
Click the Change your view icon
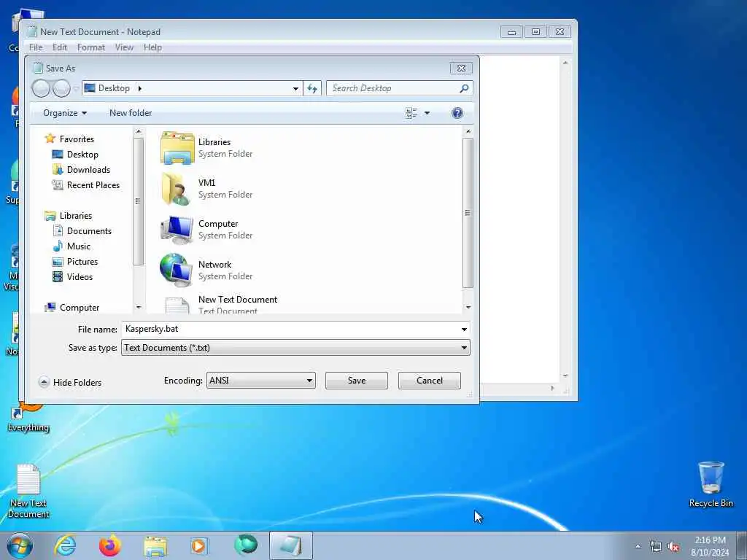411,113
